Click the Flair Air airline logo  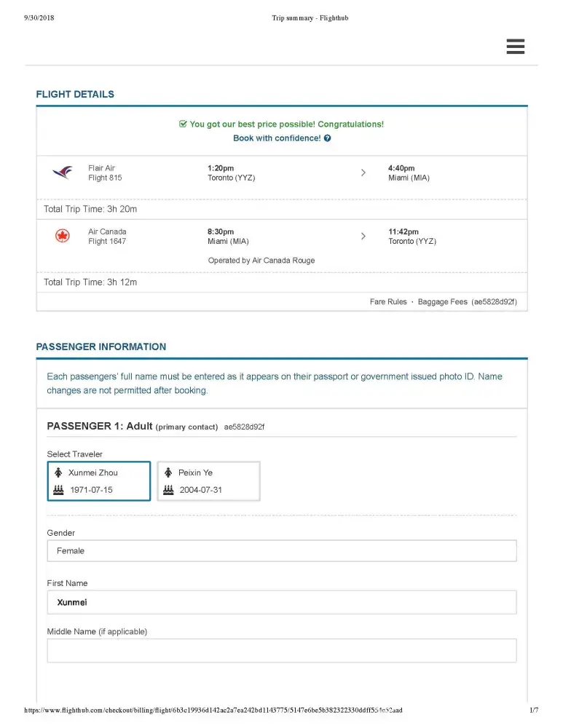pos(63,173)
